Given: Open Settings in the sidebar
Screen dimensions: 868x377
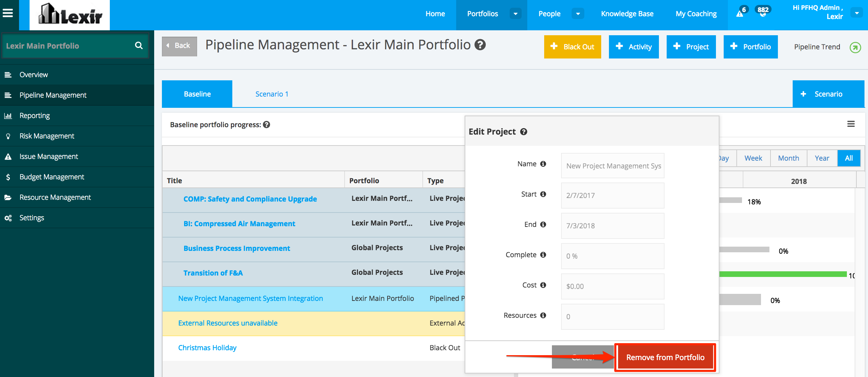Looking at the screenshot, I should point(77,218).
